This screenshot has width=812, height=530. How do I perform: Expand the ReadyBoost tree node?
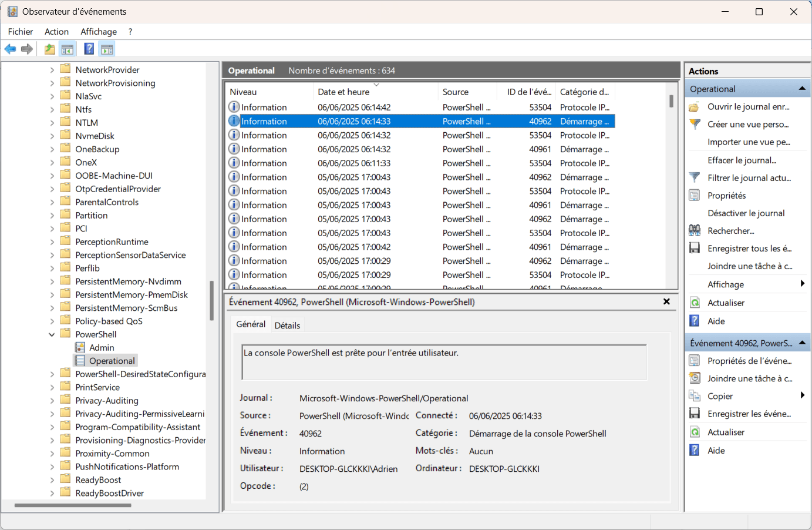[52, 480]
